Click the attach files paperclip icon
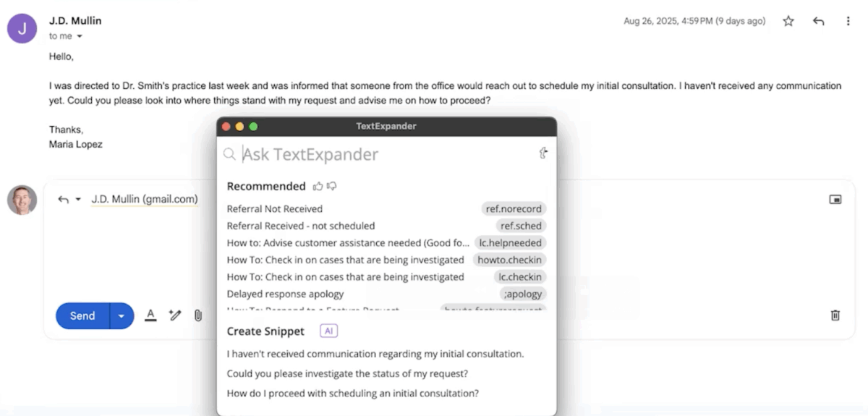Viewport: 868px width, 416px height. tap(197, 315)
